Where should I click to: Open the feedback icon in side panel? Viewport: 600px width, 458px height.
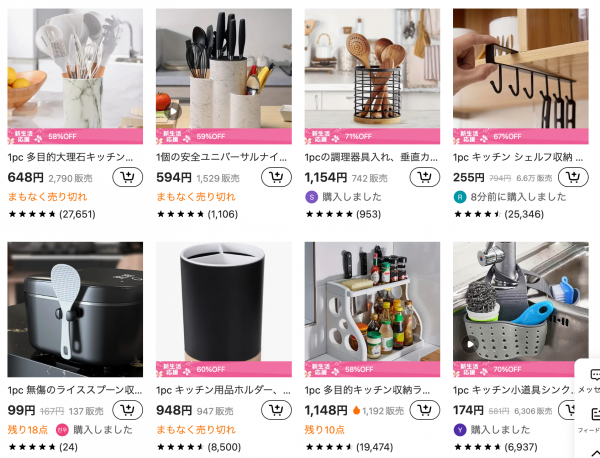(x=595, y=414)
